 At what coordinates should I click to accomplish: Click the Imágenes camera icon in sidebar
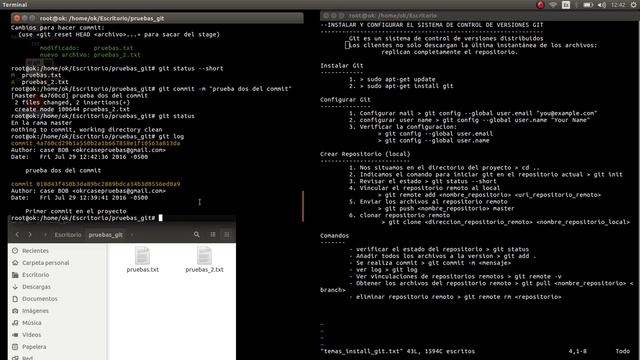click(15, 311)
